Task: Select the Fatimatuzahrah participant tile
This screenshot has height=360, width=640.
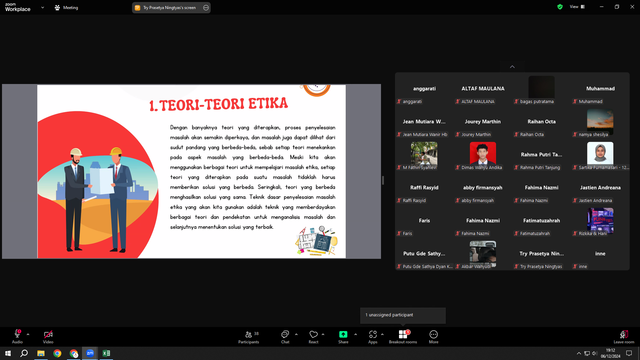Action: click(542, 221)
